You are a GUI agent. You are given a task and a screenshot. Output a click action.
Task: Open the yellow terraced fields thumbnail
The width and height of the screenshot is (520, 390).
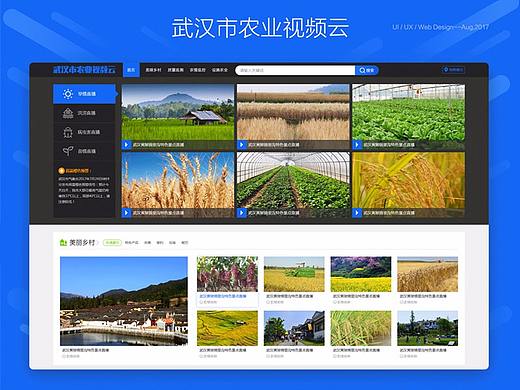coord(227,328)
